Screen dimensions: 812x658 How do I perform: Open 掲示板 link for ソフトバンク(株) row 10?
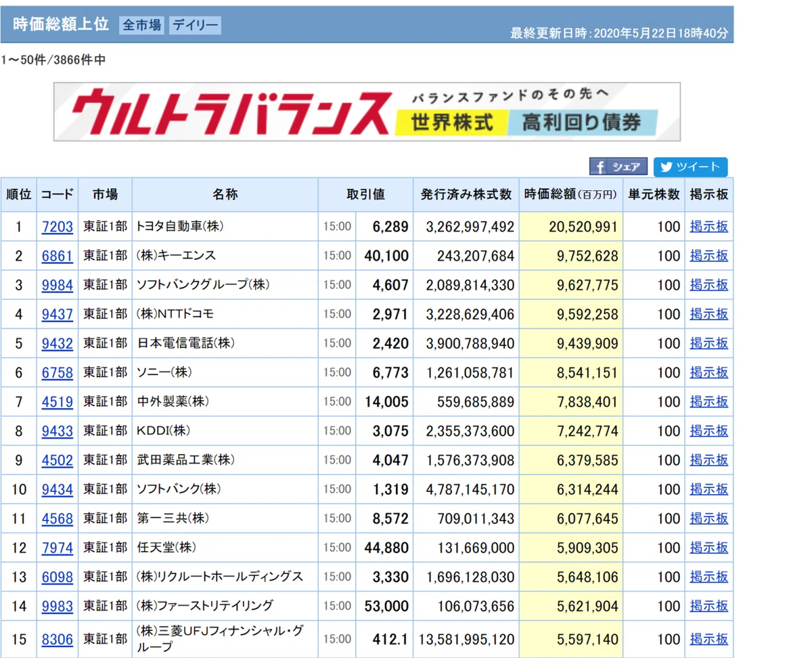(x=709, y=489)
